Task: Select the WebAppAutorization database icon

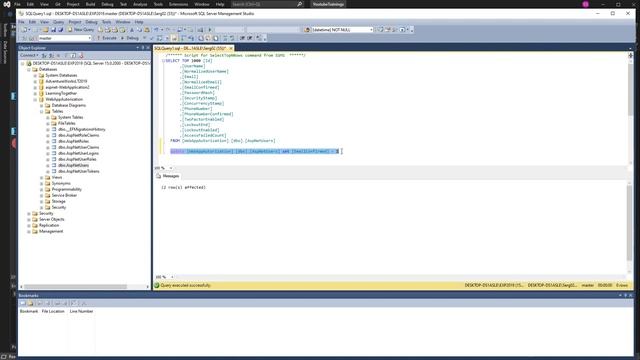Action: 41,99
